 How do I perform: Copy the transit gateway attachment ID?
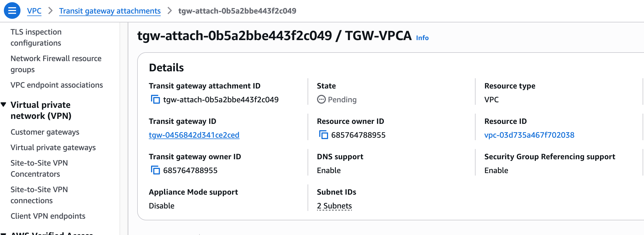155,99
